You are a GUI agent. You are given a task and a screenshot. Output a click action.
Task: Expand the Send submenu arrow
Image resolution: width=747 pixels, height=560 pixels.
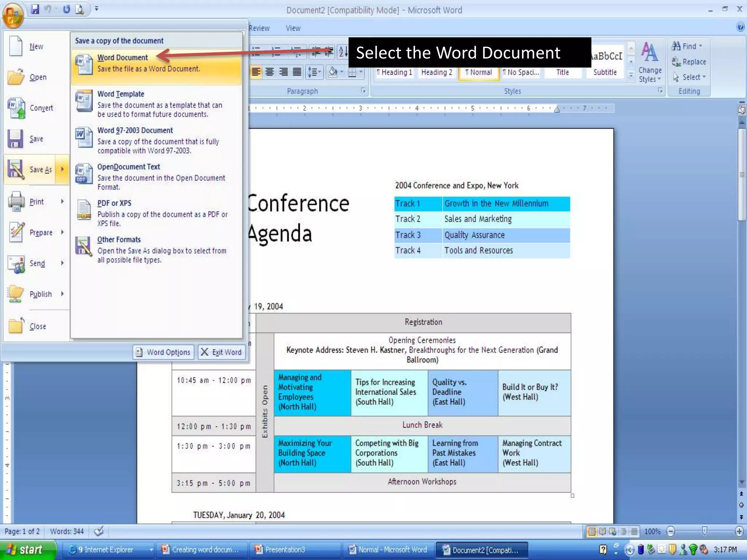tap(62, 263)
